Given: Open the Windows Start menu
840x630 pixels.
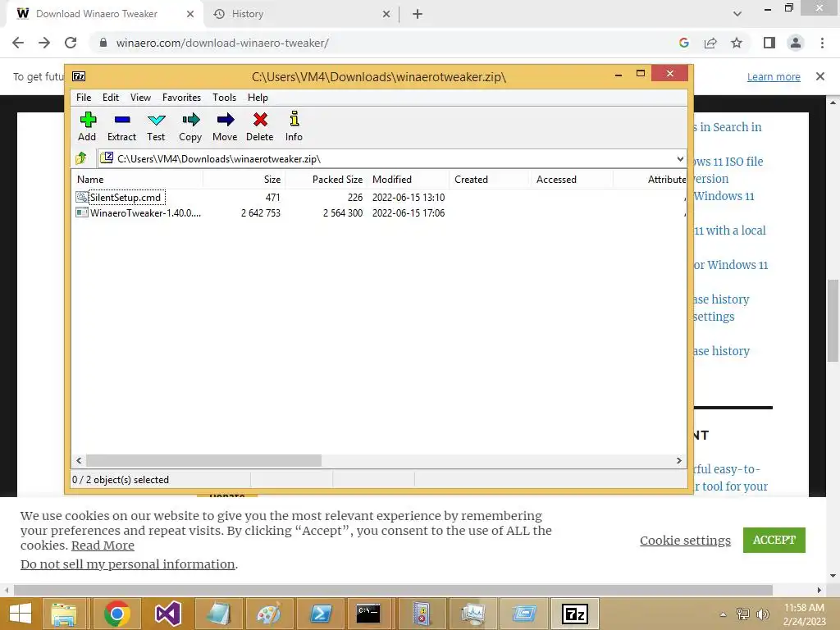Looking at the screenshot, I should pos(21,614).
